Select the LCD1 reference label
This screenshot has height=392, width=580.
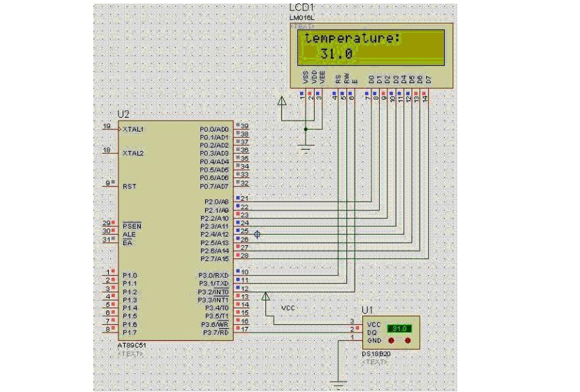click(x=301, y=8)
